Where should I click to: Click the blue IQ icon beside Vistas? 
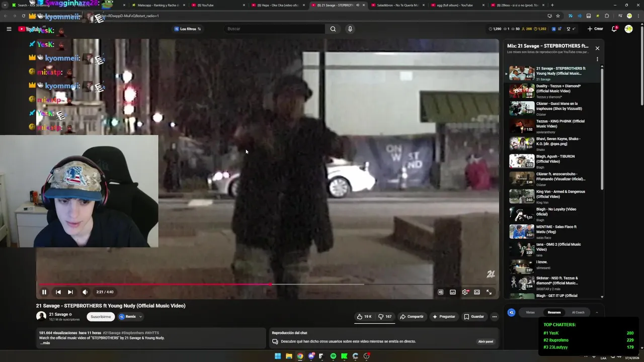coord(512,313)
